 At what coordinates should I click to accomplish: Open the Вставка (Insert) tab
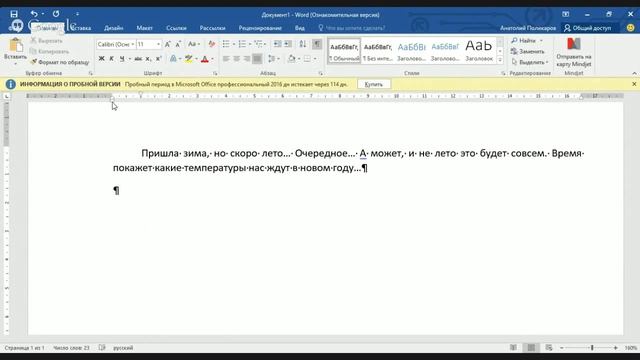click(80, 28)
